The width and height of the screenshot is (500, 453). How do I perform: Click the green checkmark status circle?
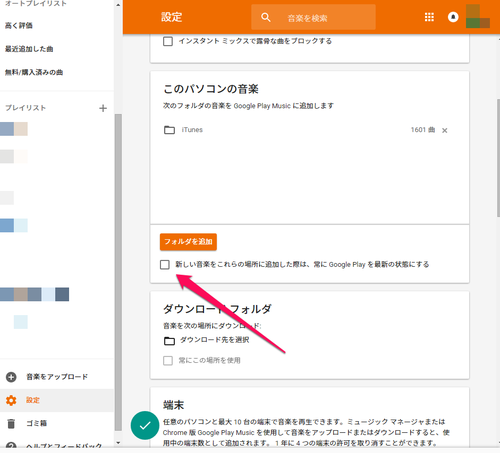tap(145, 425)
